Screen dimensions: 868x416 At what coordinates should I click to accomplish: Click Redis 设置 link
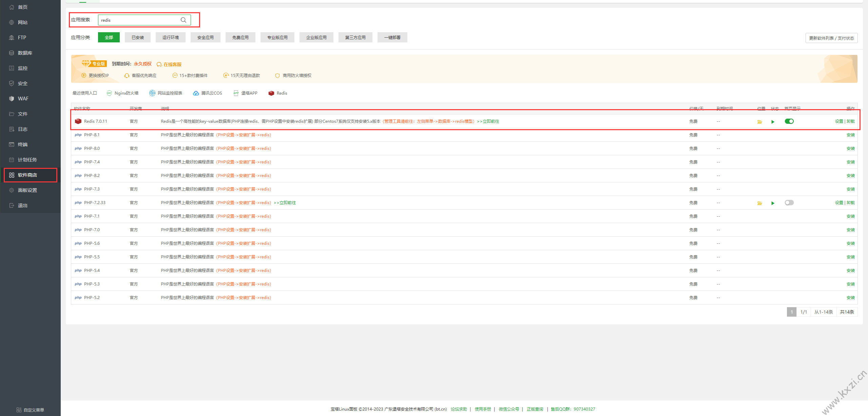[839, 121]
